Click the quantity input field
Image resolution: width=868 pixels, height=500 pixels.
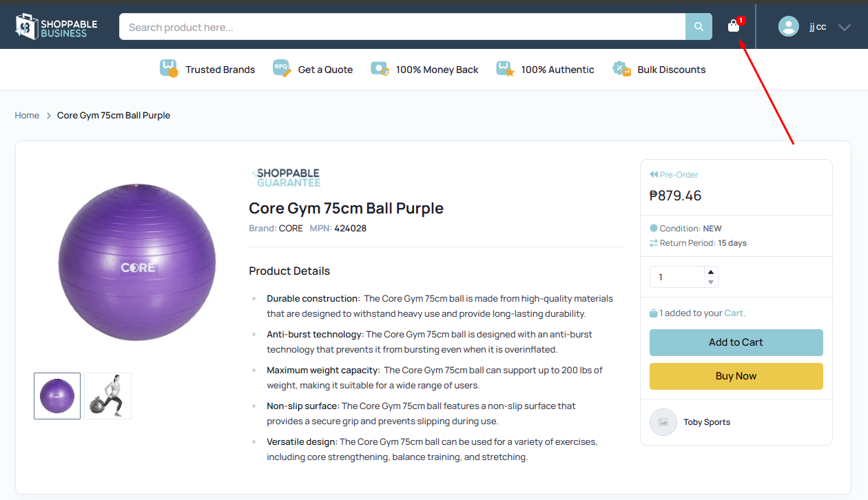click(677, 277)
